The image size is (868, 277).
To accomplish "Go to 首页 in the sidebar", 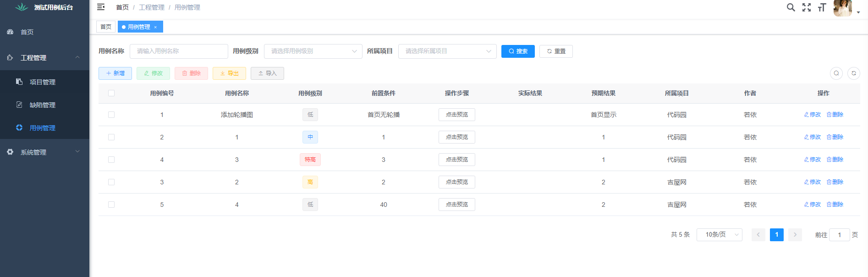I will point(44,32).
